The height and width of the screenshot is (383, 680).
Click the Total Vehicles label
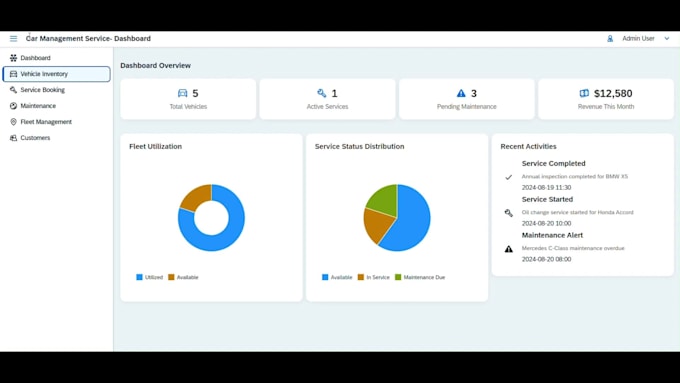[188, 107]
